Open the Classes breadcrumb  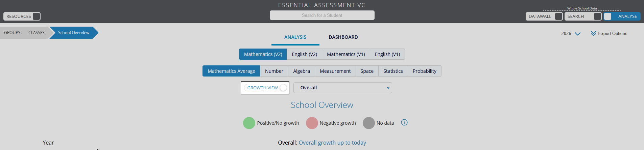click(37, 33)
